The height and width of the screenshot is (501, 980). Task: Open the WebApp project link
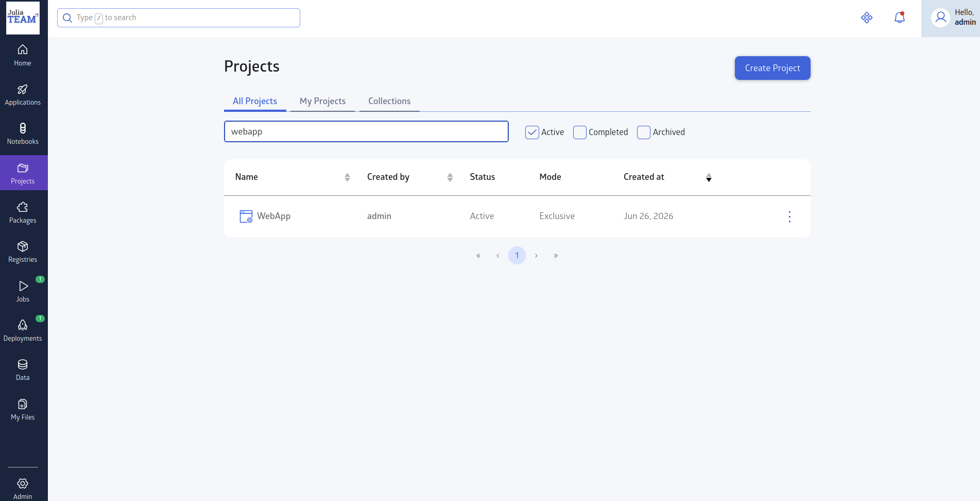pyautogui.click(x=273, y=216)
